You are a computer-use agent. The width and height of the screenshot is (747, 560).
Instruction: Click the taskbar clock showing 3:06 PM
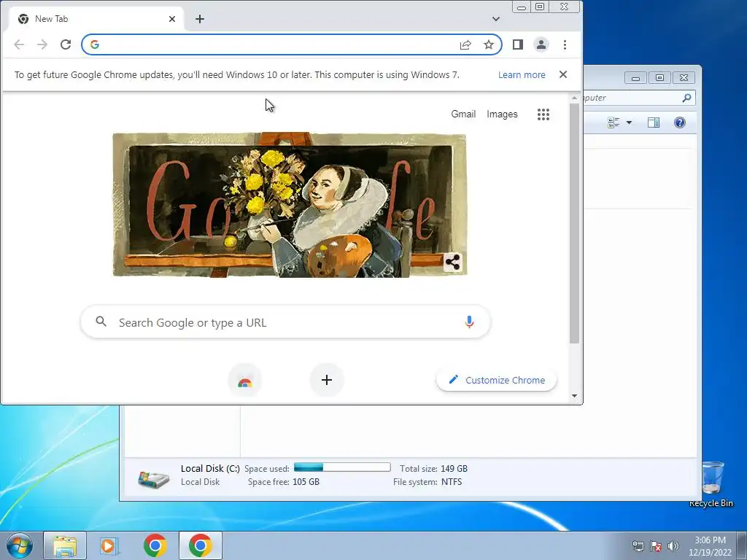710,546
